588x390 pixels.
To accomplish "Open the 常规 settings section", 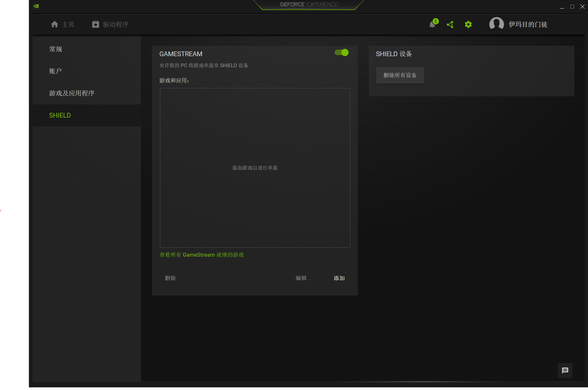I will 56,49.
